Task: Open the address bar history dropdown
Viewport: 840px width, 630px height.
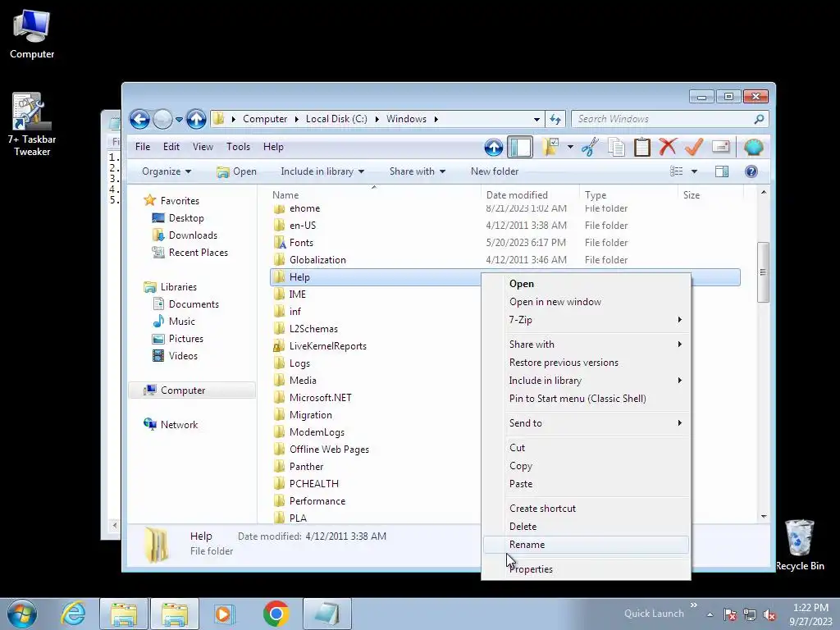Action: pyautogui.click(x=536, y=120)
